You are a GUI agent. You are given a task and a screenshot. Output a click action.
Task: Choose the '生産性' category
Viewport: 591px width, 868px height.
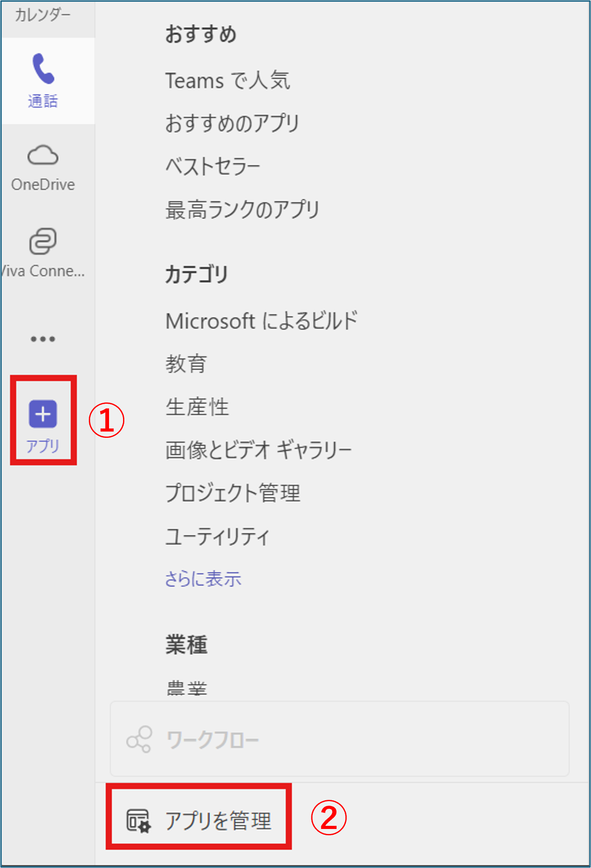pos(197,407)
